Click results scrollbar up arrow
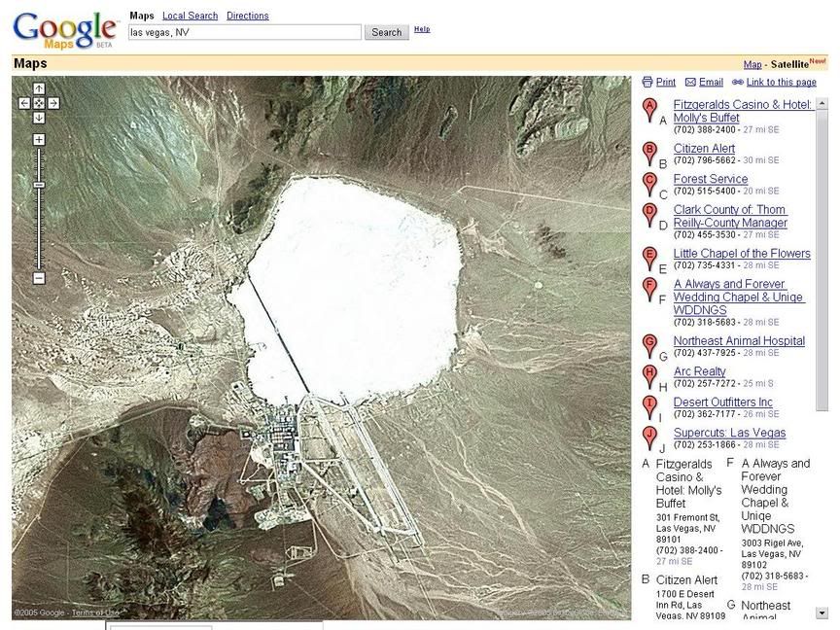The width and height of the screenshot is (840, 630). [x=822, y=104]
